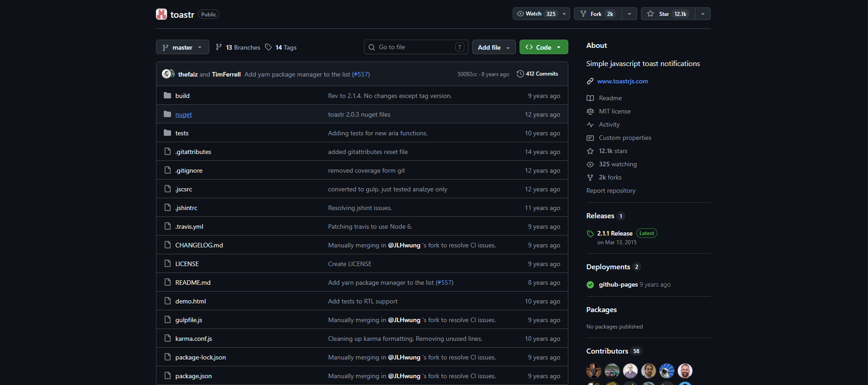Click the link icon beside www.toastrjs.com

590,81
